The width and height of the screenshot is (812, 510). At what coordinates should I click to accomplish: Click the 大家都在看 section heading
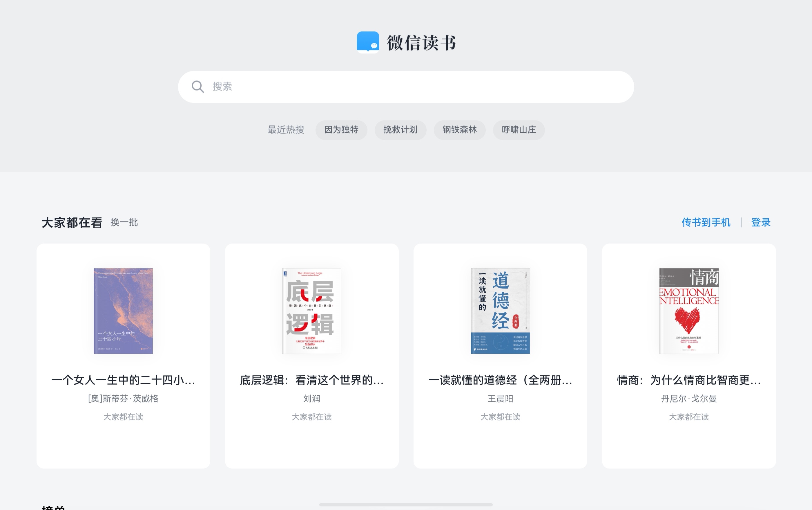click(72, 223)
